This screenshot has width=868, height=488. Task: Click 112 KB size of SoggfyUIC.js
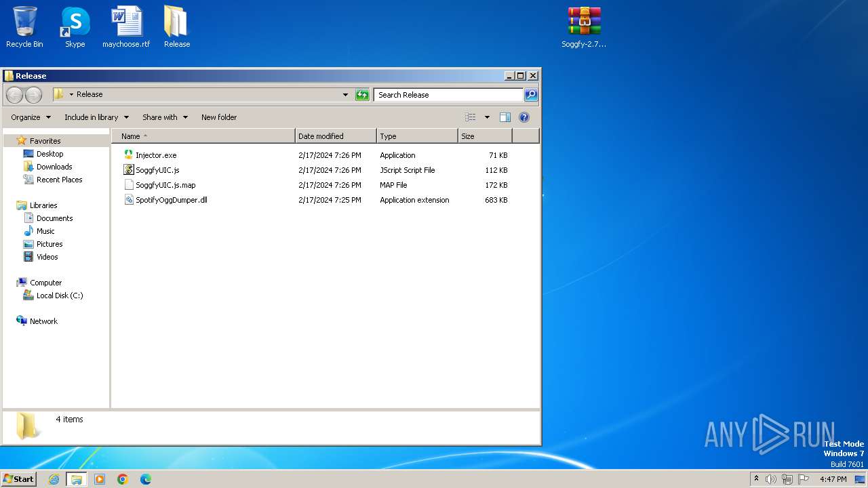pyautogui.click(x=496, y=170)
